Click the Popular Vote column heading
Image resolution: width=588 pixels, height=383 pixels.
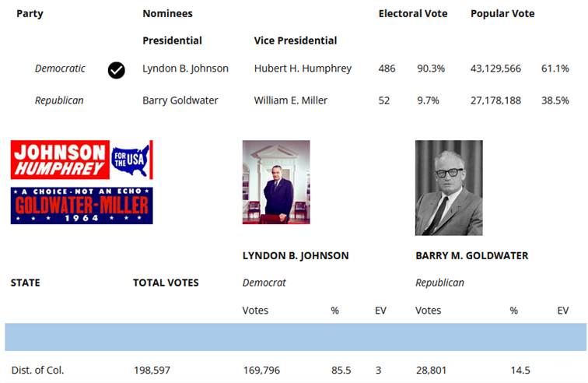pyautogui.click(x=502, y=13)
